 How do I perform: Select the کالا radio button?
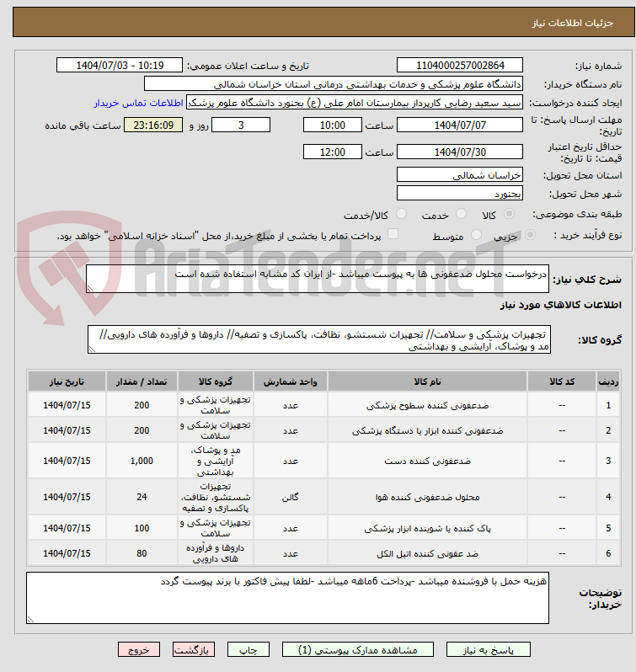click(509, 213)
